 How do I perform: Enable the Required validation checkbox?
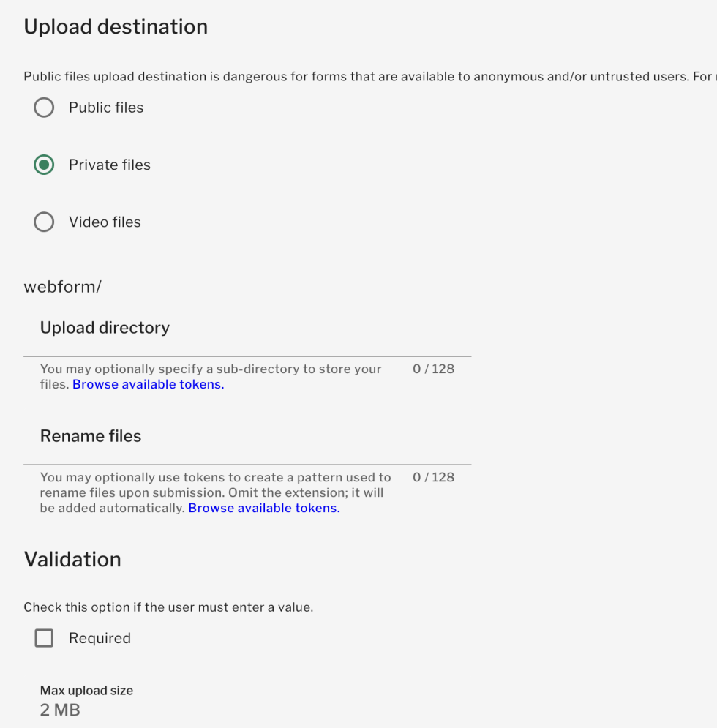pyautogui.click(x=44, y=637)
